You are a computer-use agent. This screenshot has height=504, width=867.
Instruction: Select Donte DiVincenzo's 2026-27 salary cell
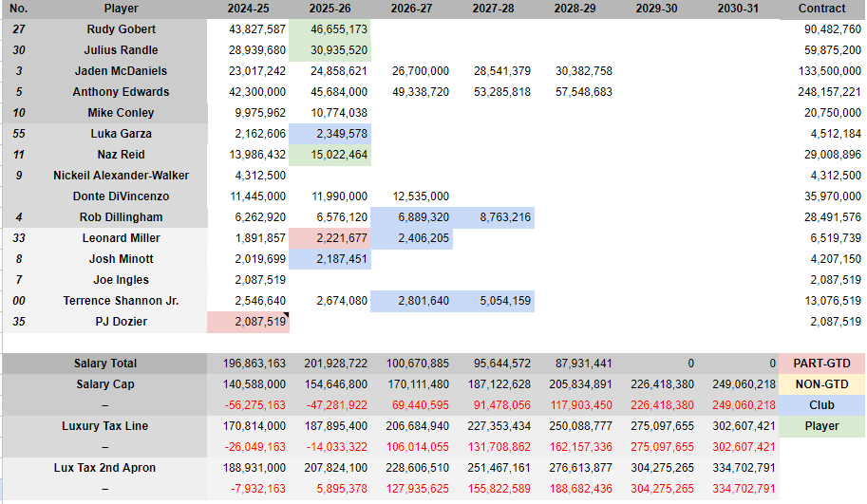tap(412, 196)
